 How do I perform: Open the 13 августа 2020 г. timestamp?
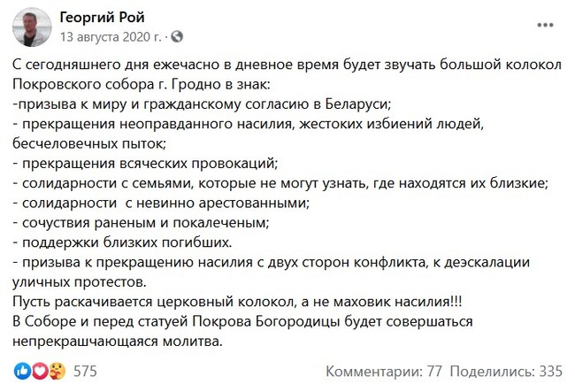coord(111,36)
